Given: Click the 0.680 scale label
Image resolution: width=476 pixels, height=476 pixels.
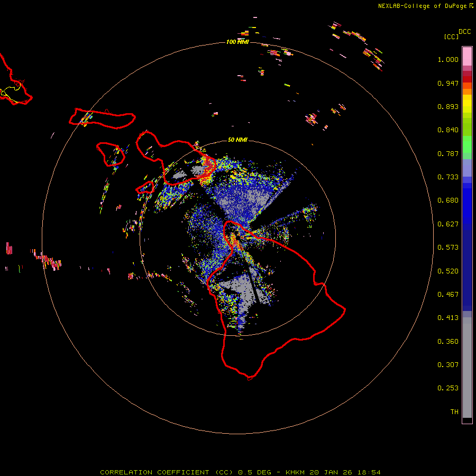Looking at the screenshot, I should pyautogui.click(x=448, y=200).
